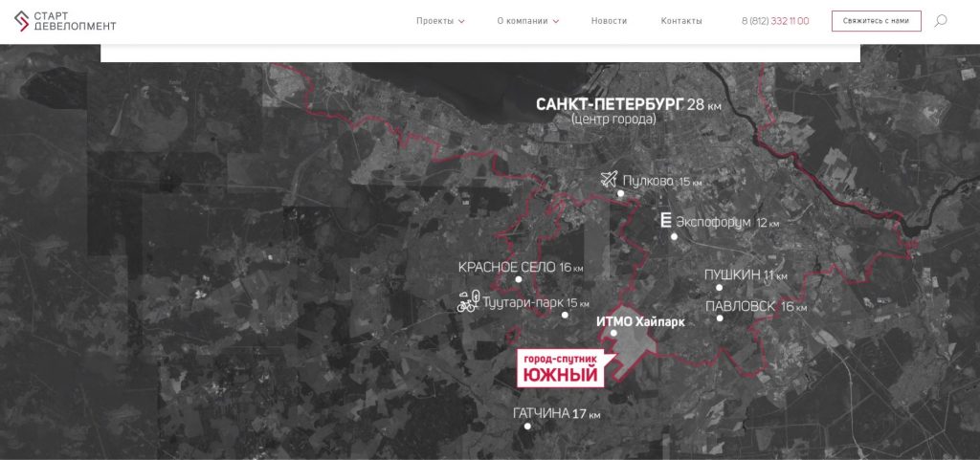Expand the О компании dropdown chevron
Image resolution: width=980 pixels, height=460 pixels.
pos(556,21)
